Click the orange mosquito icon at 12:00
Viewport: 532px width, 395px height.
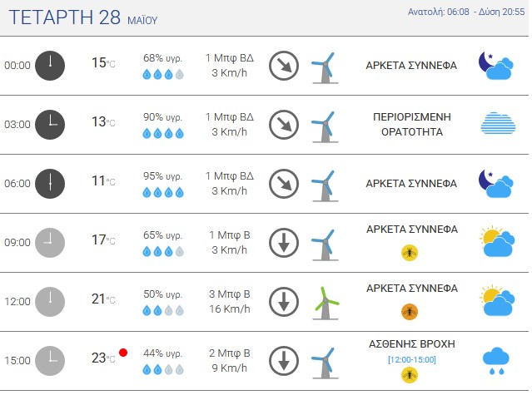point(410,312)
